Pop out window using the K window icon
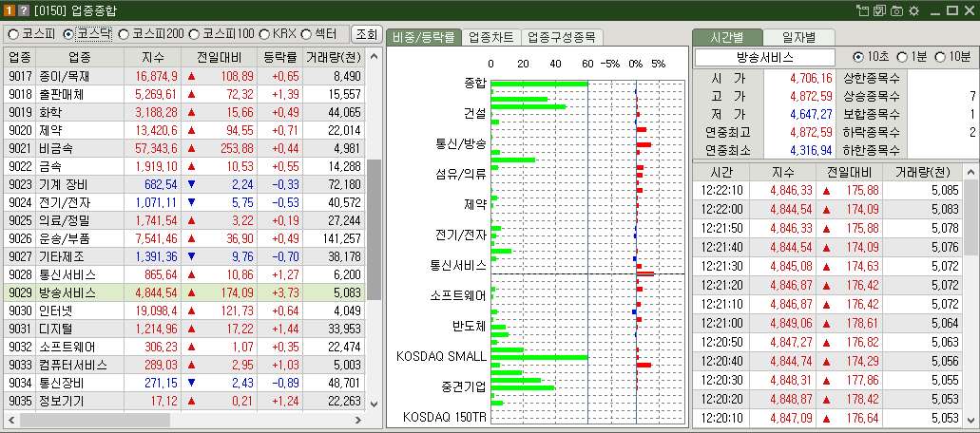Viewport: 980px width, 433px height. (x=864, y=10)
